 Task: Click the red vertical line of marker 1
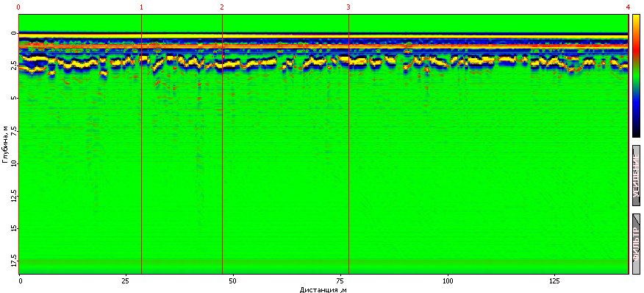142,144
